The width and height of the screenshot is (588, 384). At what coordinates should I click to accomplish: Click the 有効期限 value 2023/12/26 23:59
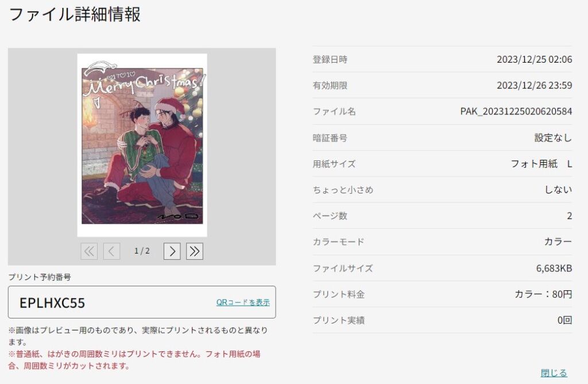pos(535,85)
